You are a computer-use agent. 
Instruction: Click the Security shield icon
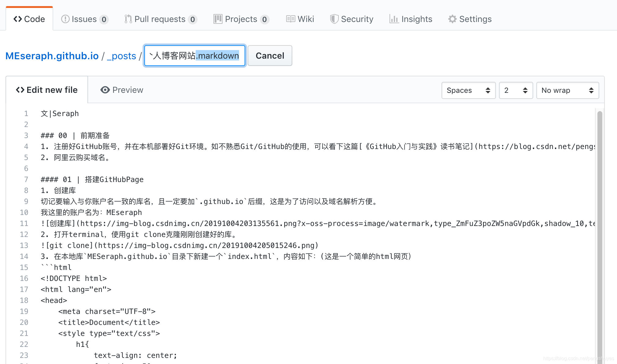(334, 19)
